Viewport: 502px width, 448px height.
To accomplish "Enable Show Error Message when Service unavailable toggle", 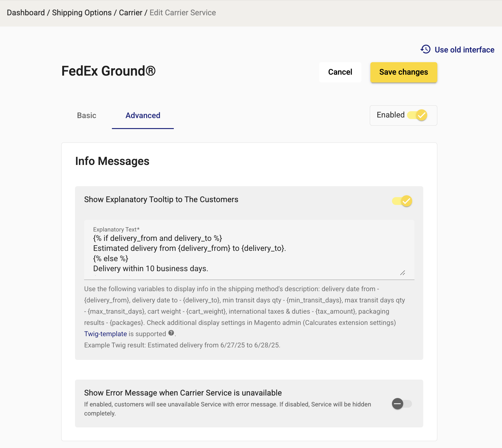I will (402, 404).
